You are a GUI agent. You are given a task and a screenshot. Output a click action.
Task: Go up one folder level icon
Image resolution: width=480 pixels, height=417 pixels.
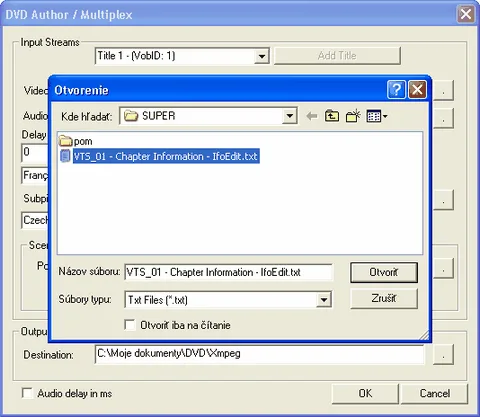[332, 116]
